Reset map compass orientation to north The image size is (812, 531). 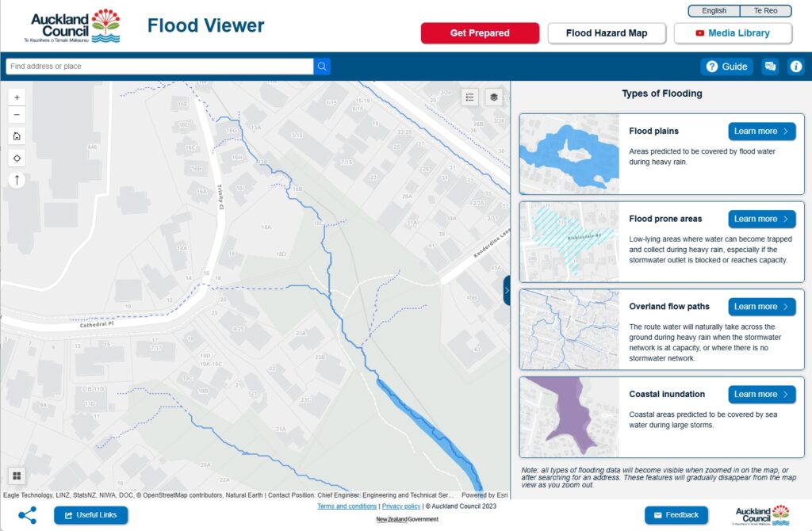(17, 180)
